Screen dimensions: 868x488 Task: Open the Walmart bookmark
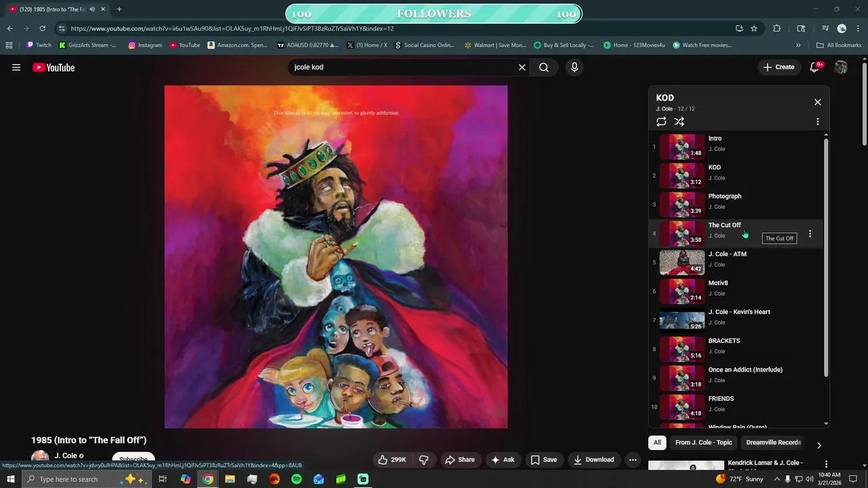point(495,45)
